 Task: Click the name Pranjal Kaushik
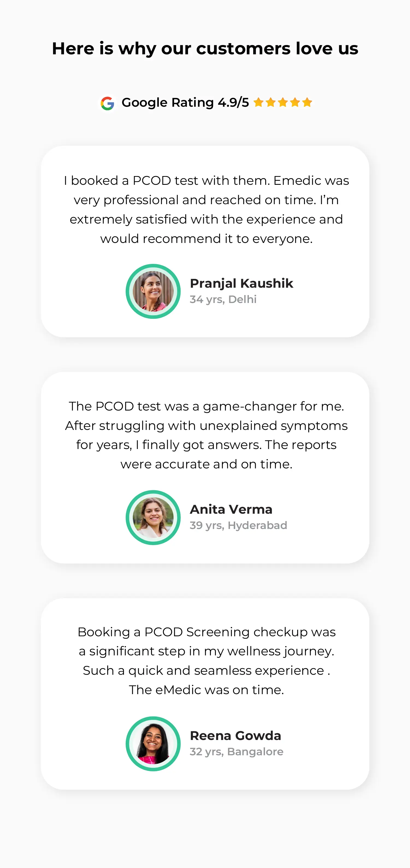(241, 283)
